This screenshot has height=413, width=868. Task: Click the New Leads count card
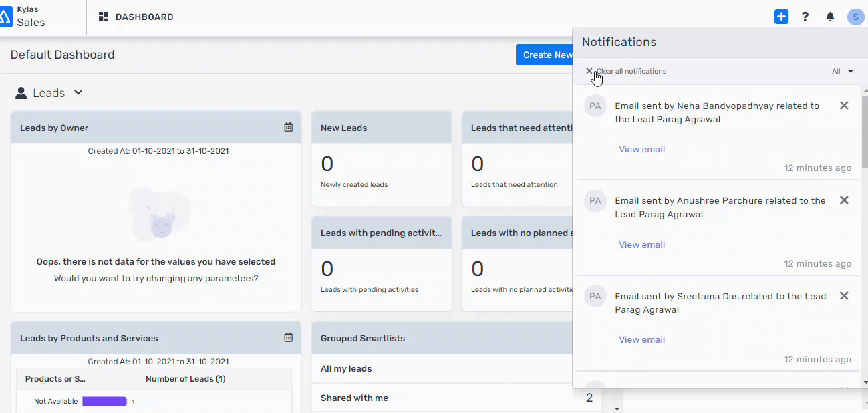pyautogui.click(x=382, y=159)
